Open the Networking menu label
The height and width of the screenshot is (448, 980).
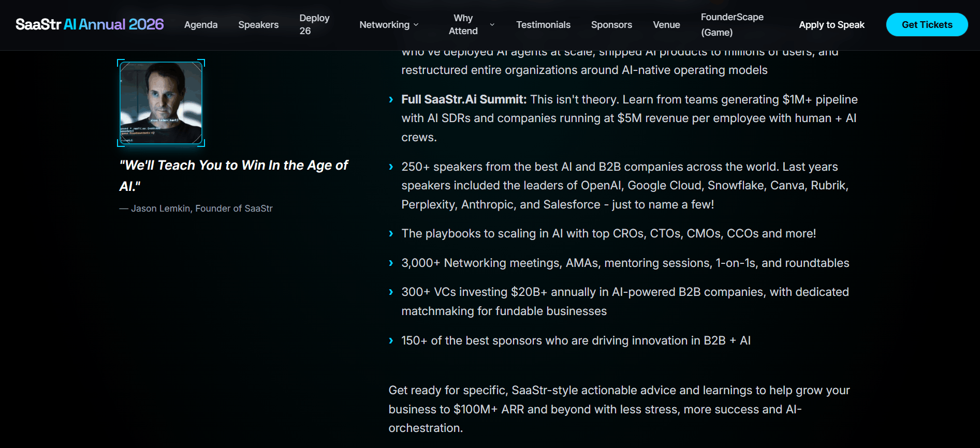point(384,25)
